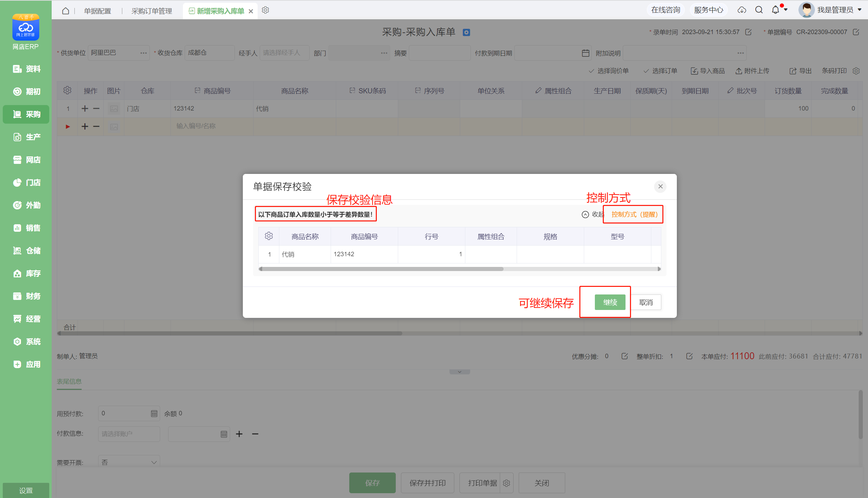Image resolution: width=868 pixels, height=498 pixels.
Task: Click blue settings icon beside 采购-采购入库单 title
Action: [466, 32]
